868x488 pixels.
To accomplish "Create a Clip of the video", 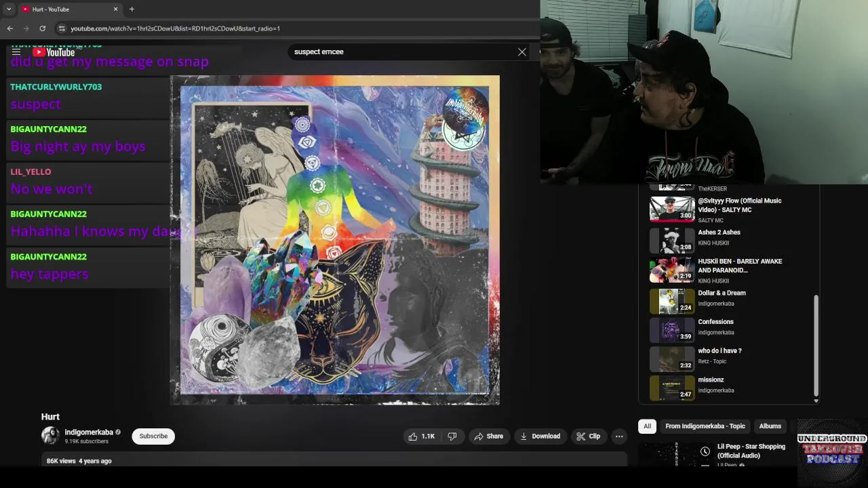I will tap(589, 436).
